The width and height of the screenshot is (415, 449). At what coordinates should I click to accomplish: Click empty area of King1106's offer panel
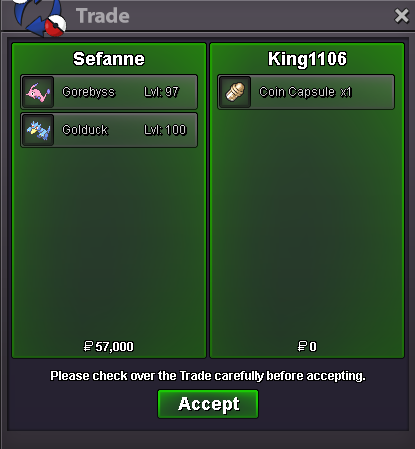[307, 227]
